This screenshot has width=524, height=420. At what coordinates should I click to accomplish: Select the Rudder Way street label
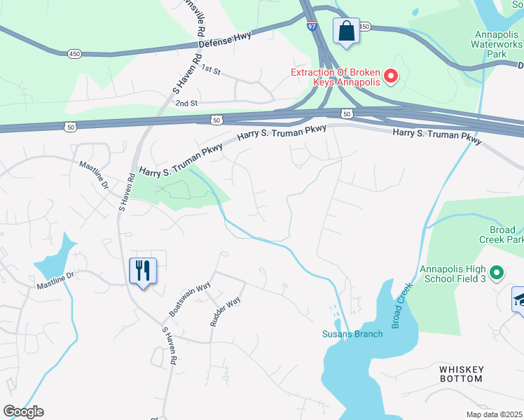coord(225,311)
